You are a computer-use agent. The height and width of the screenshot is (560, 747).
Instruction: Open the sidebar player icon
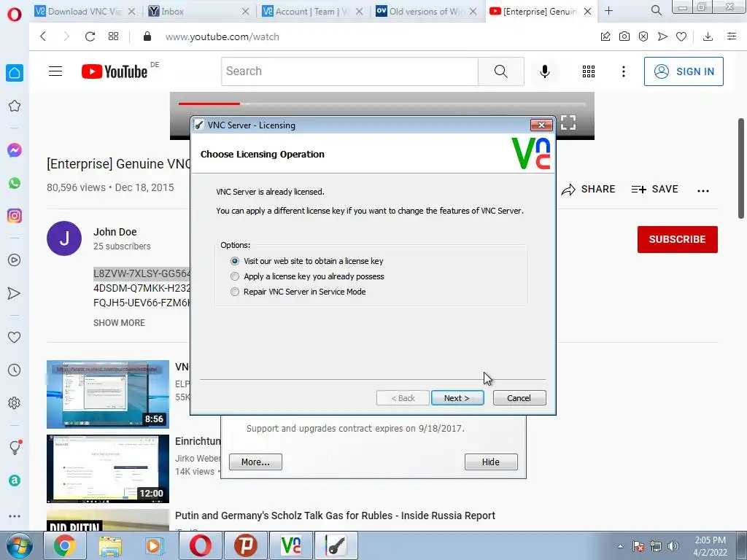point(15,260)
